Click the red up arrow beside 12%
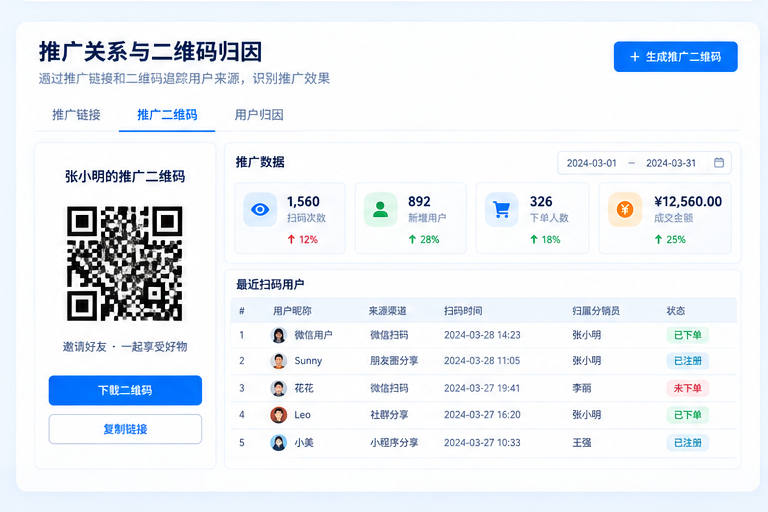This screenshot has height=512, width=768. 291,240
